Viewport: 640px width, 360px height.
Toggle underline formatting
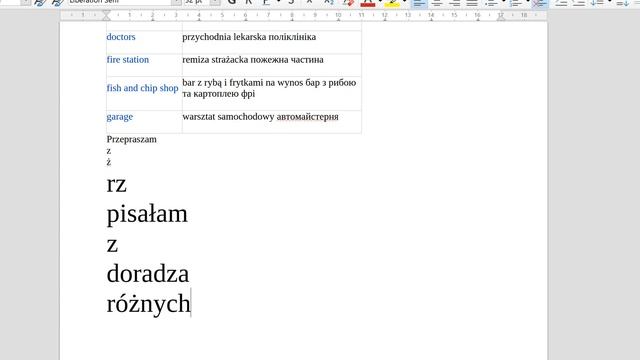point(267,2)
